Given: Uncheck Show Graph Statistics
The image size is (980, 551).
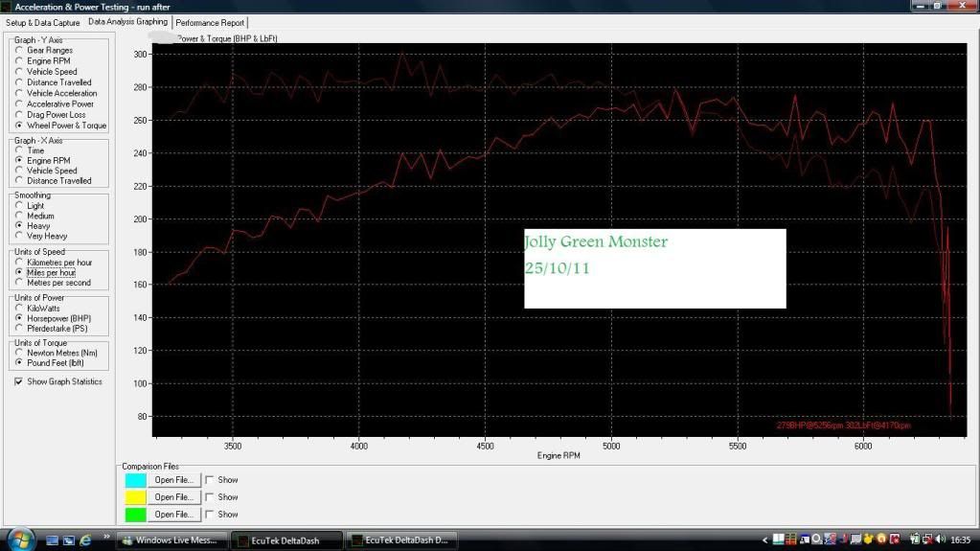Looking at the screenshot, I should [x=19, y=381].
